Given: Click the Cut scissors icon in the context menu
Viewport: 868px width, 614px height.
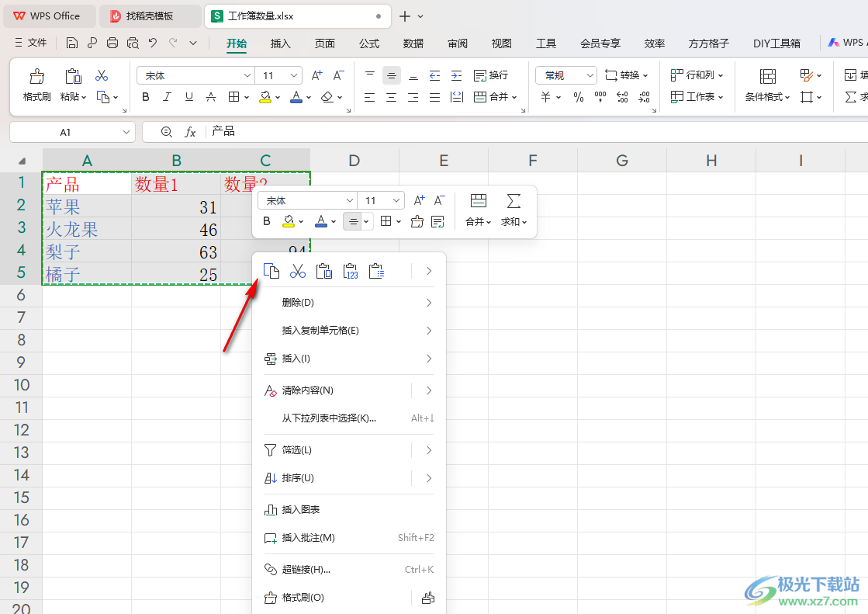Looking at the screenshot, I should 298,271.
